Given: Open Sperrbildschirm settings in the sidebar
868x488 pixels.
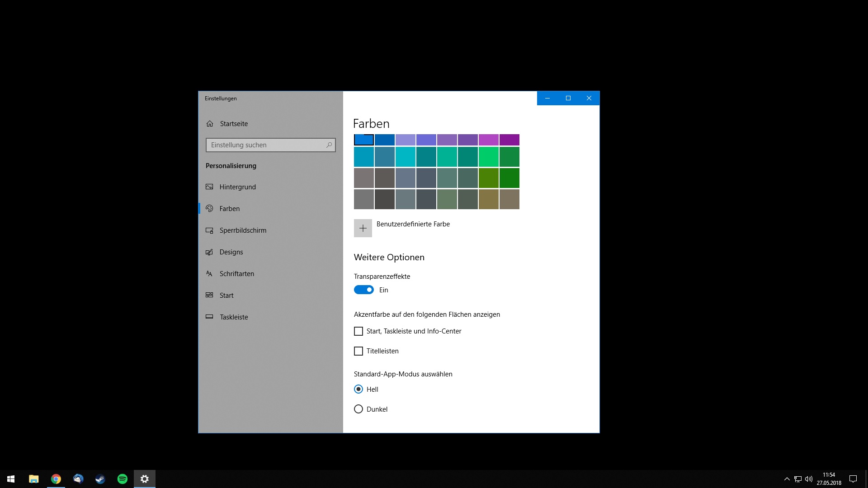Looking at the screenshot, I should tap(270, 230).
